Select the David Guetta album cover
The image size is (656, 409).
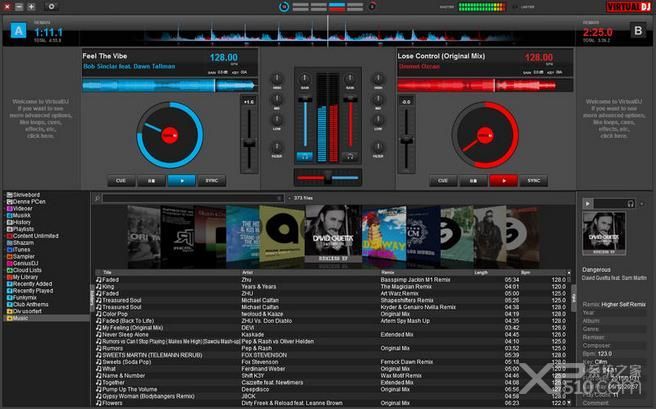[x=333, y=234]
